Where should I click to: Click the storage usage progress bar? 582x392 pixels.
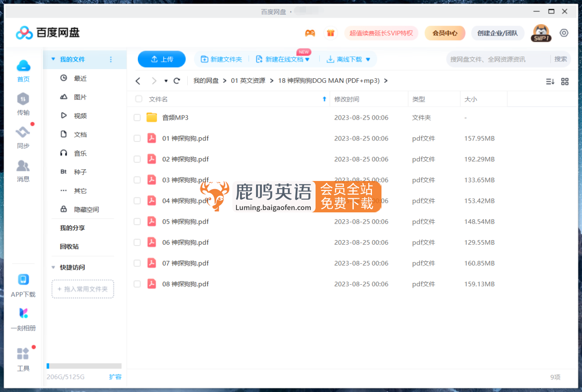click(x=84, y=366)
